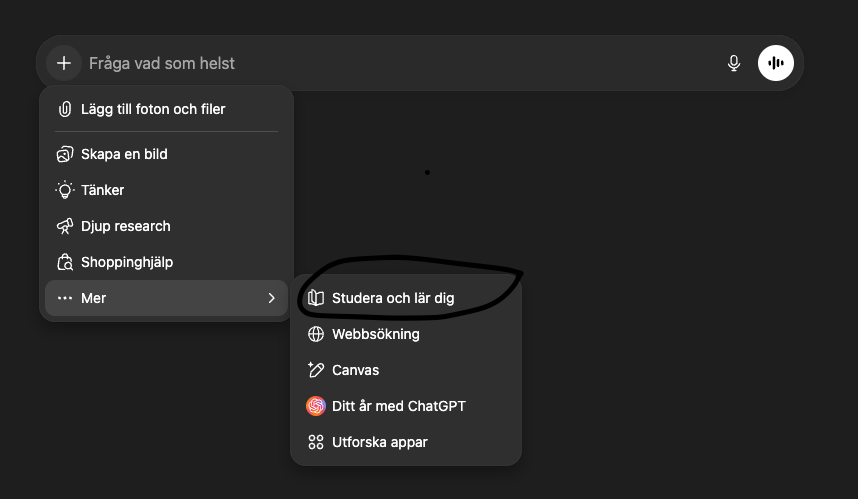Click the shopping bag icon beside Shoppinghjälp
The width and height of the screenshot is (858, 499).
pos(65,262)
